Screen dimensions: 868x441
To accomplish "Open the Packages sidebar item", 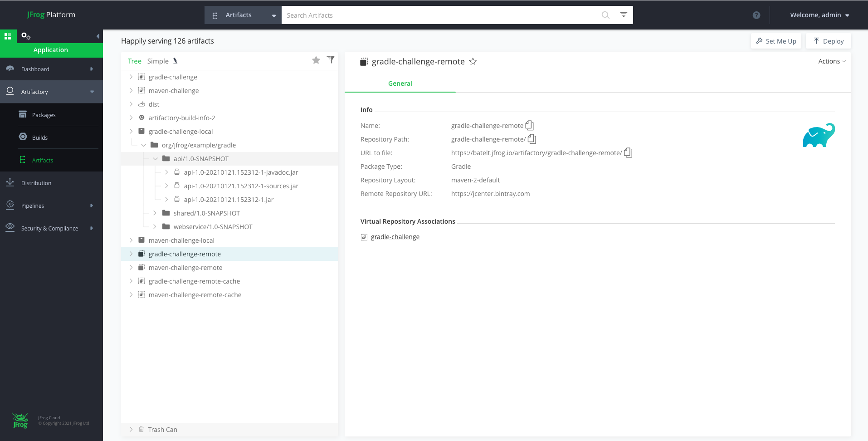I will pyautogui.click(x=44, y=115).
